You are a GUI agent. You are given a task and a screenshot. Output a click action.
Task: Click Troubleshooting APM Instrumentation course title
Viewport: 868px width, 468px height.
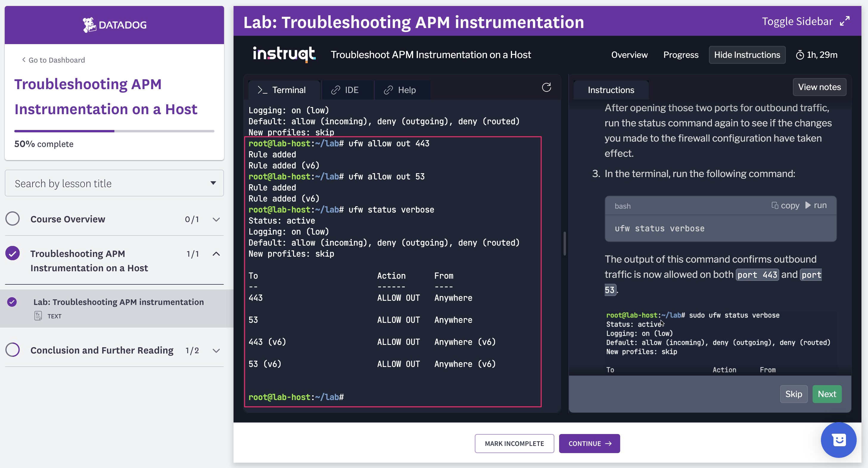pyautogui.click(x=106, y=97)
